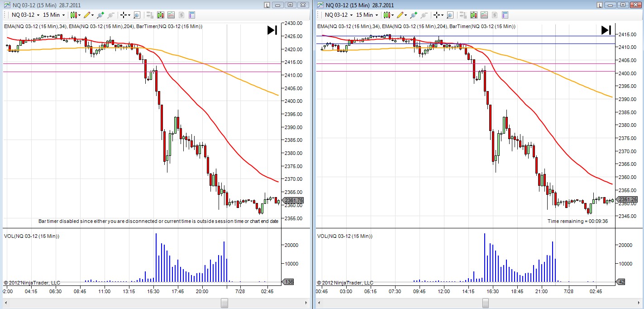Viewport: 644px width, 309px height.
Task: Click the 42 volume marker in right chart
Action: point(621,282)
